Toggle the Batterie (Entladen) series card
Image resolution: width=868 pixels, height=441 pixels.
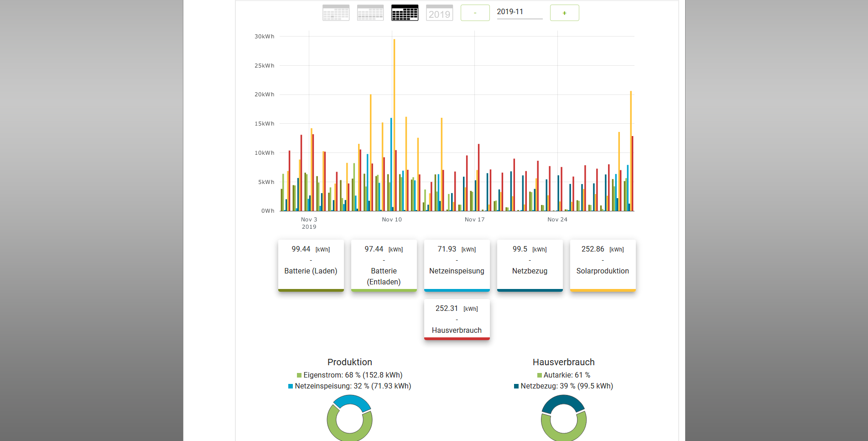pos(384,265)
